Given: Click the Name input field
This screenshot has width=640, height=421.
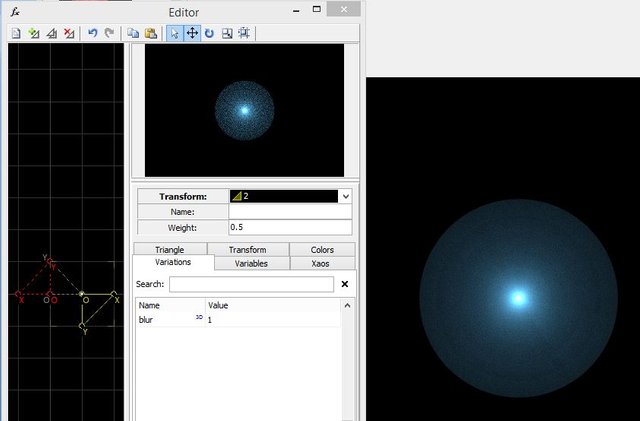Looking at the screenshot, I should pyautogui.click(x=290, y=212).
